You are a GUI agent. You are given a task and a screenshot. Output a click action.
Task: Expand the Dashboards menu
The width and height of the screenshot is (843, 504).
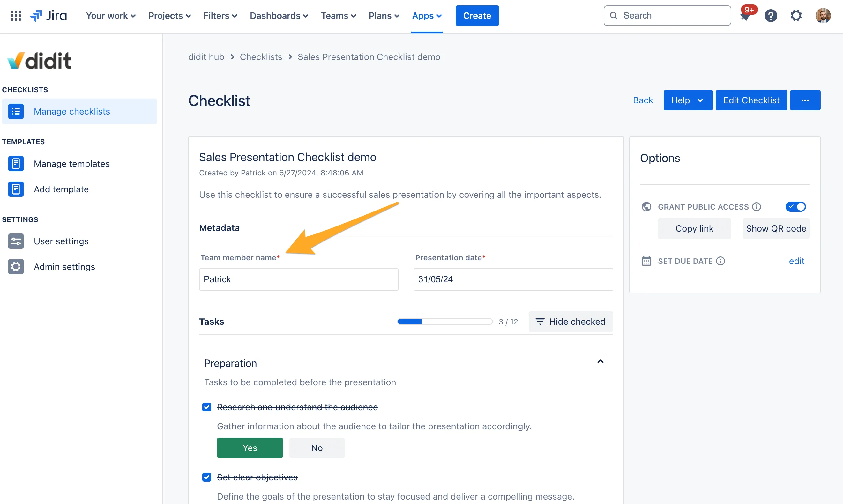[x=279, y=16]
